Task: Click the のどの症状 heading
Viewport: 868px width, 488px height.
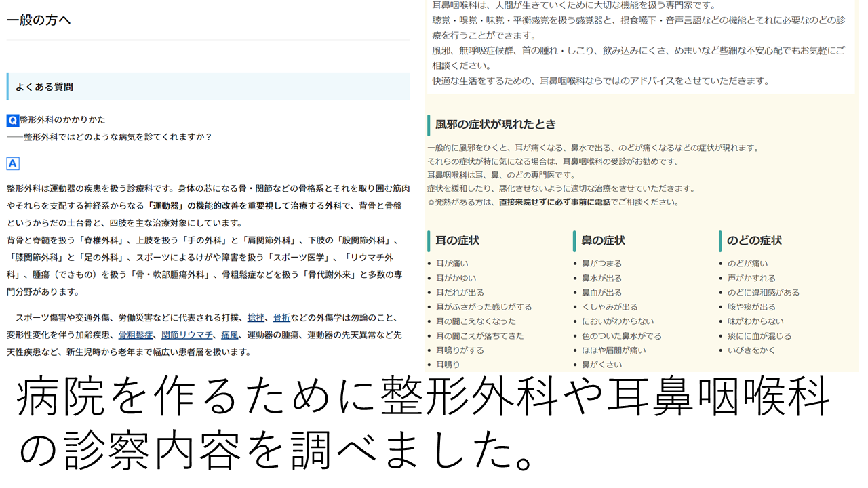Action: pyautogui.click(x=754, y=241)
